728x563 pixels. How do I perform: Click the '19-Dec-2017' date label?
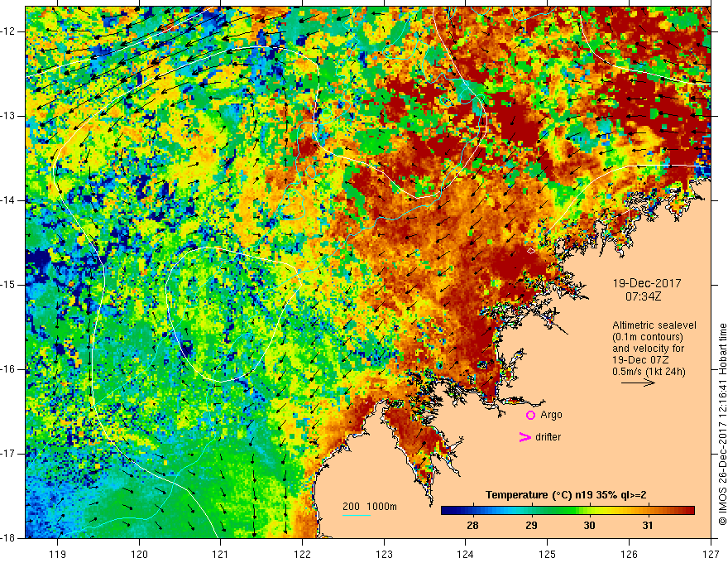[647, 283]
